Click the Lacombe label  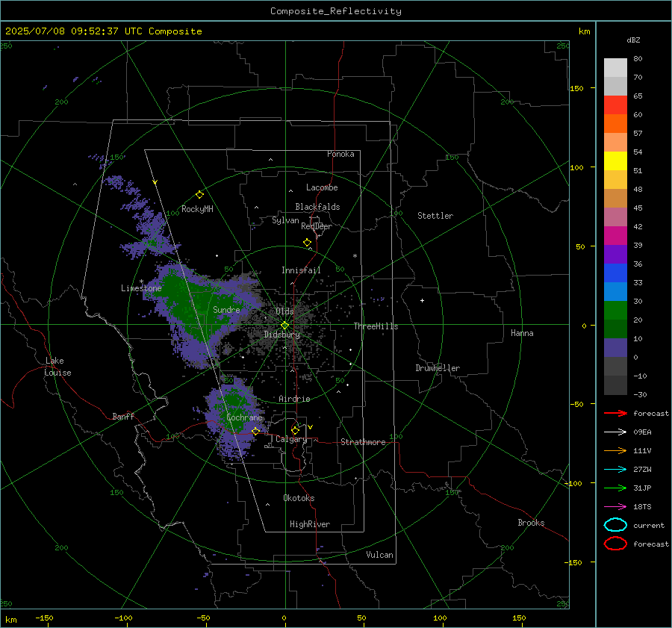[x=322, y=187]
